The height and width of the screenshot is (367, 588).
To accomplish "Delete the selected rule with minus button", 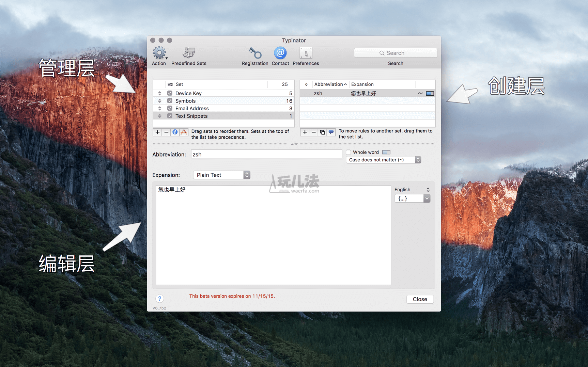I will (313, 132).
